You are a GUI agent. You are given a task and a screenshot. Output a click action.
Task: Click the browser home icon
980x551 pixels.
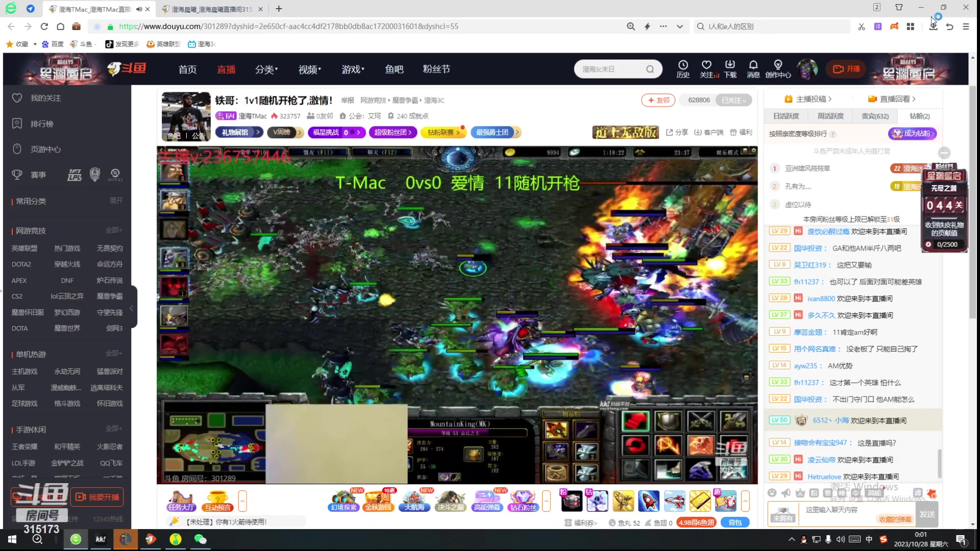[x=60, y=27]
